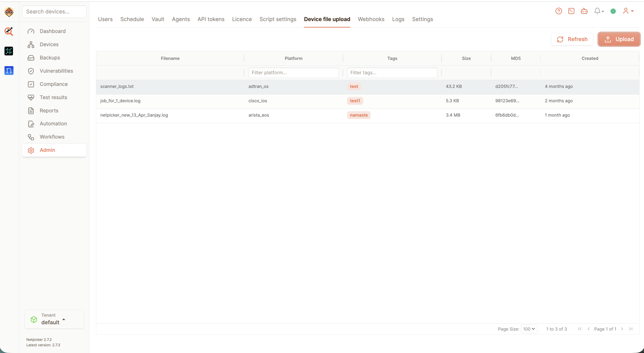Click the Dashboard gauge icon
The width and height of the screenshot is (644, 353).
(x=31, y=31)
